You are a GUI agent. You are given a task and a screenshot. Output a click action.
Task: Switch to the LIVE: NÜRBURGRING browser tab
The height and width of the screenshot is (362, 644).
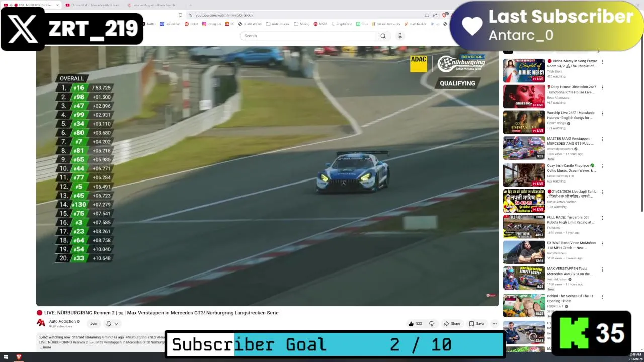[31, 5]
